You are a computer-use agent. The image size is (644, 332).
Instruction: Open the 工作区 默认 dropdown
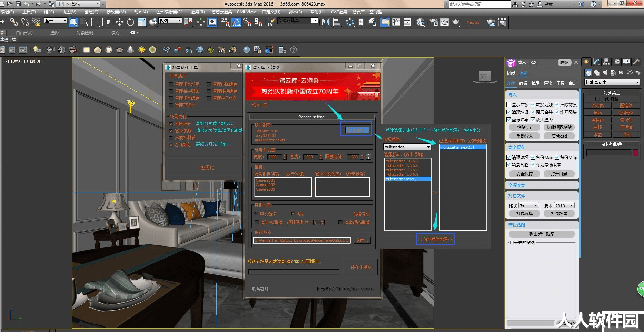click(x=78, y=4)
